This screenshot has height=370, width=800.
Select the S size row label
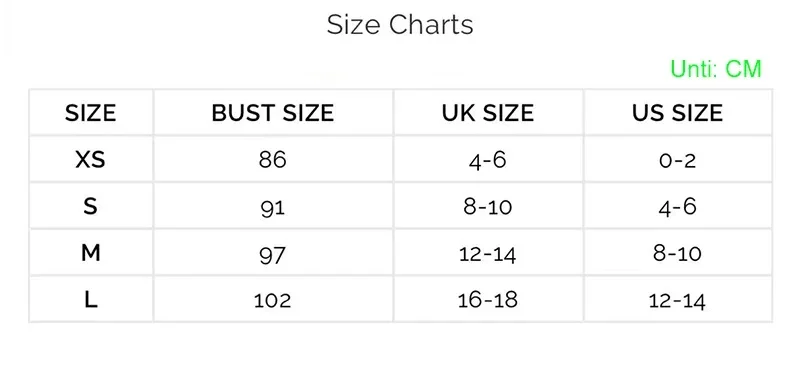(x=90, y=207)
